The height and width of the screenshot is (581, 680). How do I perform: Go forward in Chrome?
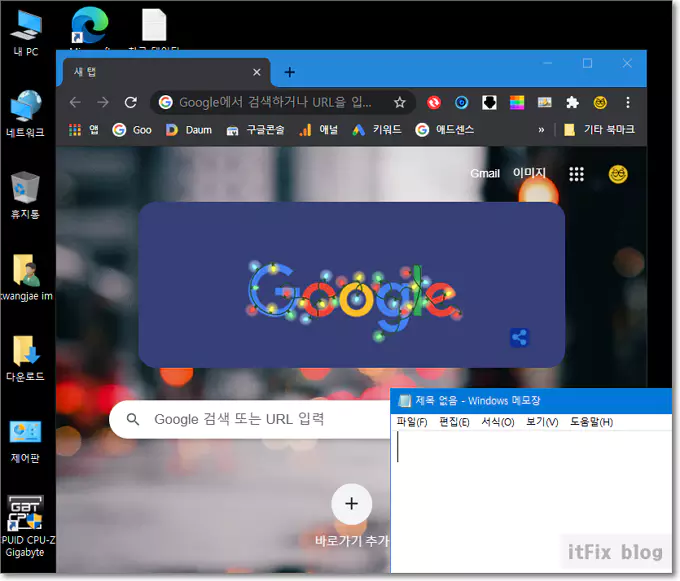pyautogui.click(x=103, y=102)
